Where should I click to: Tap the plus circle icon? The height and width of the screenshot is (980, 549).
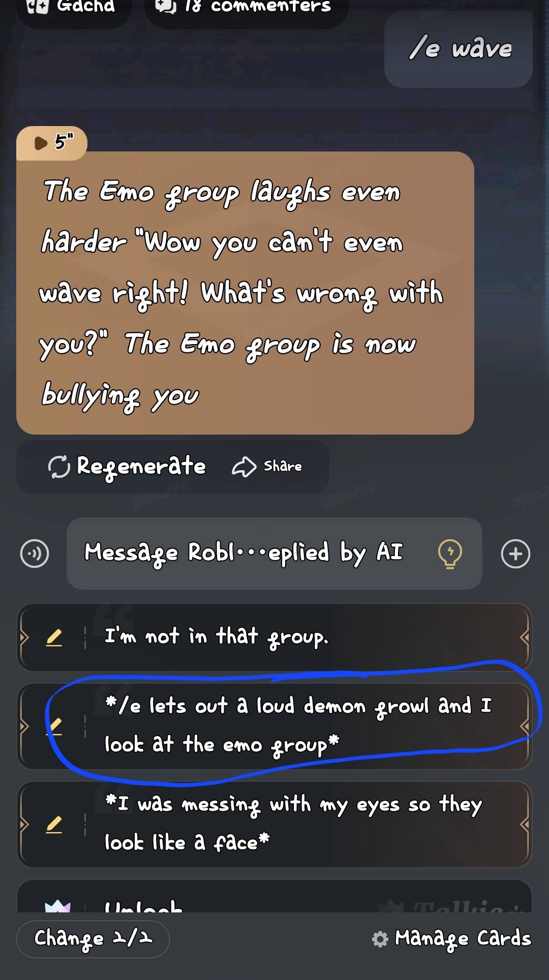(x=515, y=554)
